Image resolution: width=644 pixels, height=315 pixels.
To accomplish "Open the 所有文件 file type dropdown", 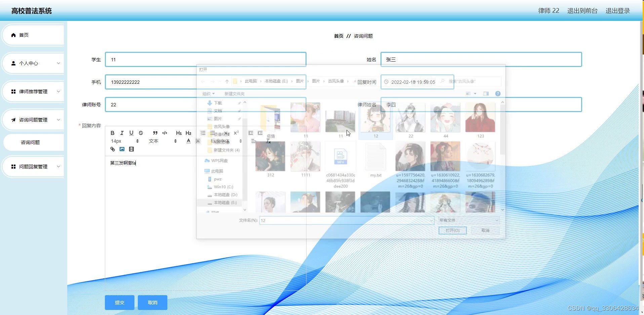I will point(468,220).
